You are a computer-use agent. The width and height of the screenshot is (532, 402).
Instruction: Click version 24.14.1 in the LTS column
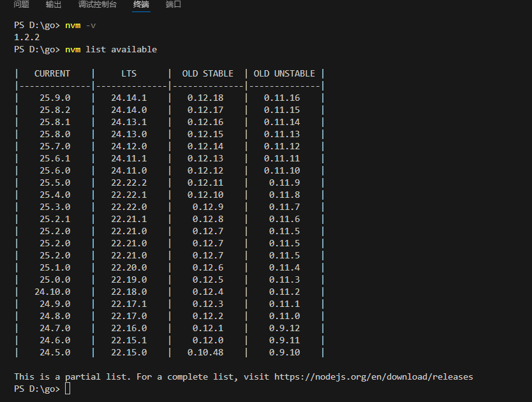pos(129,98)
